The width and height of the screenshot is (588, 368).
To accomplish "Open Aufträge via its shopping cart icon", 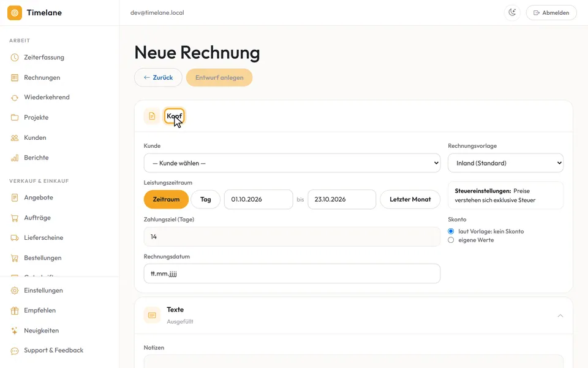I will 15,218.
